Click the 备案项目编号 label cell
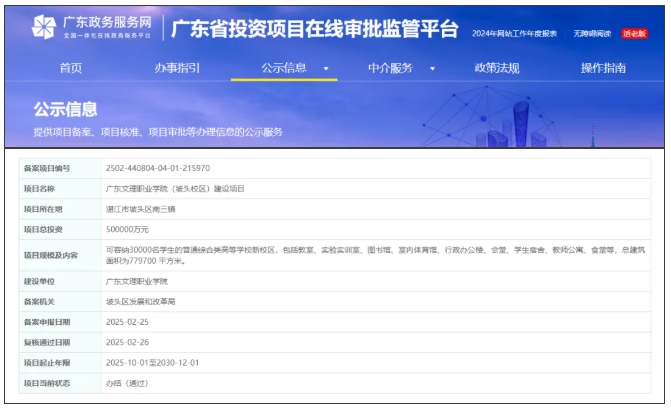 pyautogui.click(x=60, y=168)
